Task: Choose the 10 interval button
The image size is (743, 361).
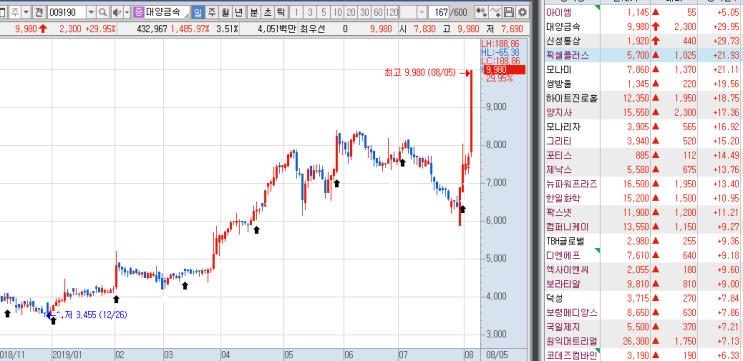Action: (337, 12)
